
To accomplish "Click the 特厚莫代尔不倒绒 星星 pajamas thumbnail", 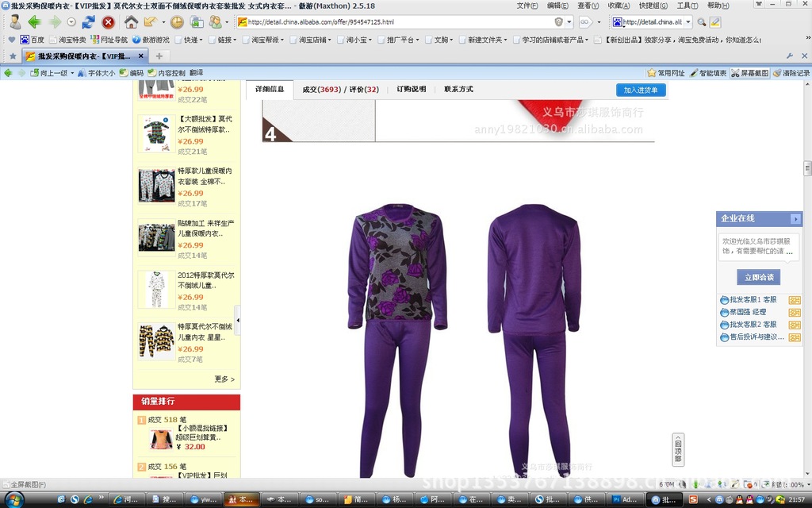I will pyautogui.click(x=156, y=341).
